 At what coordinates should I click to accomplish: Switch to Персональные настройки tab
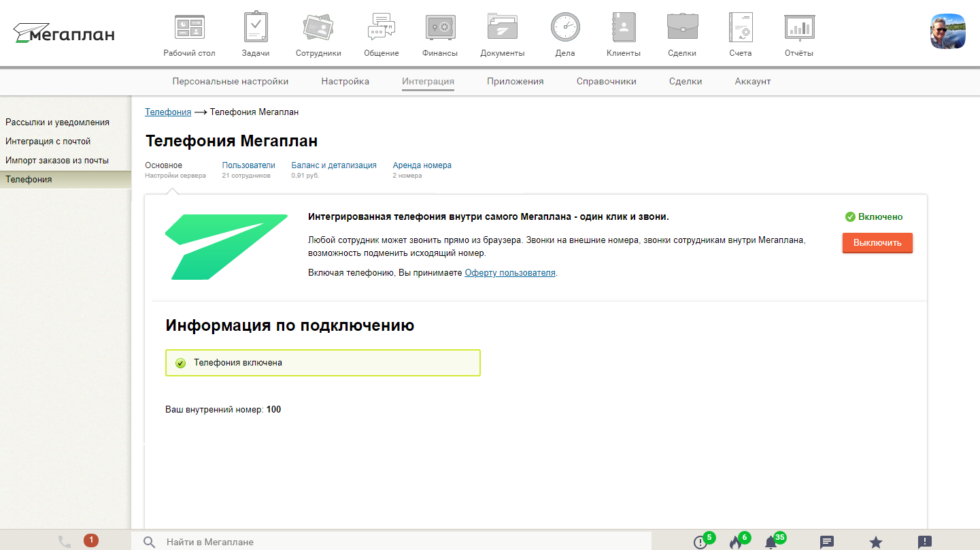point(231,81)
